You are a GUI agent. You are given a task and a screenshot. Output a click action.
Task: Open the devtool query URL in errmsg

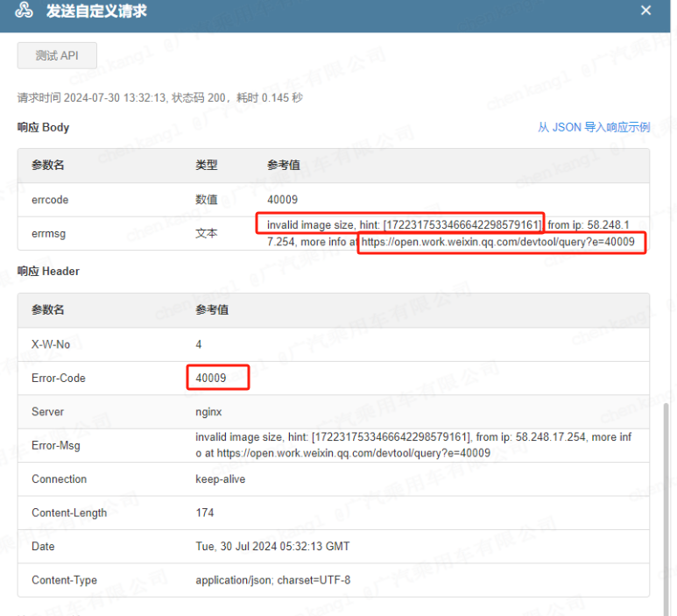pyautogui.click(x=497, y=242)
